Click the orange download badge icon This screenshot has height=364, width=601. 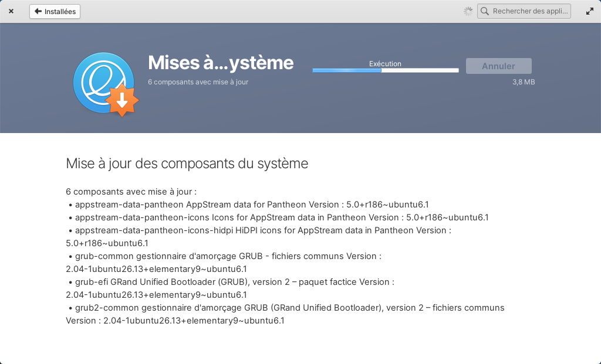(x=122, y=101)
